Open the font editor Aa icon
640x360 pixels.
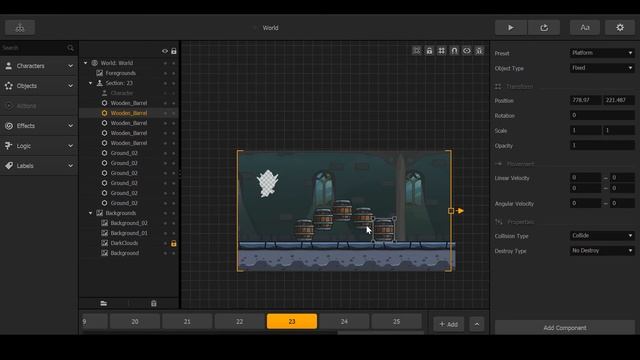(584, 28)
